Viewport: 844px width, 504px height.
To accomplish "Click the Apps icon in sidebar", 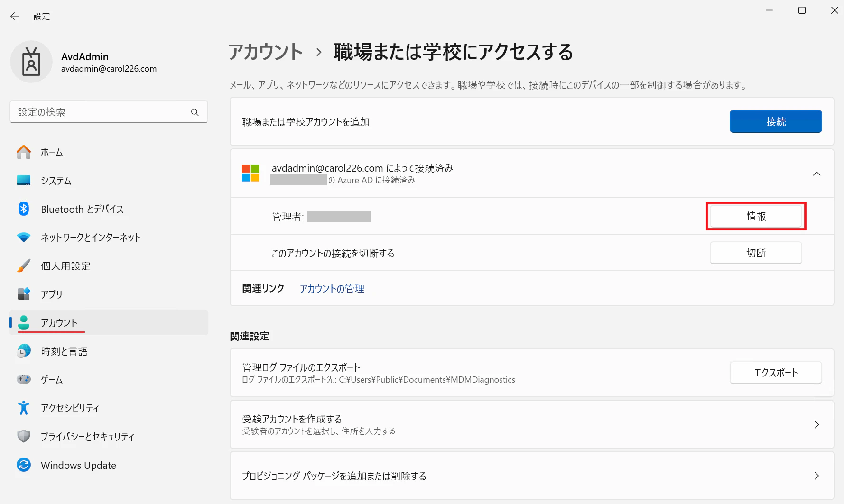I will 24,294.
